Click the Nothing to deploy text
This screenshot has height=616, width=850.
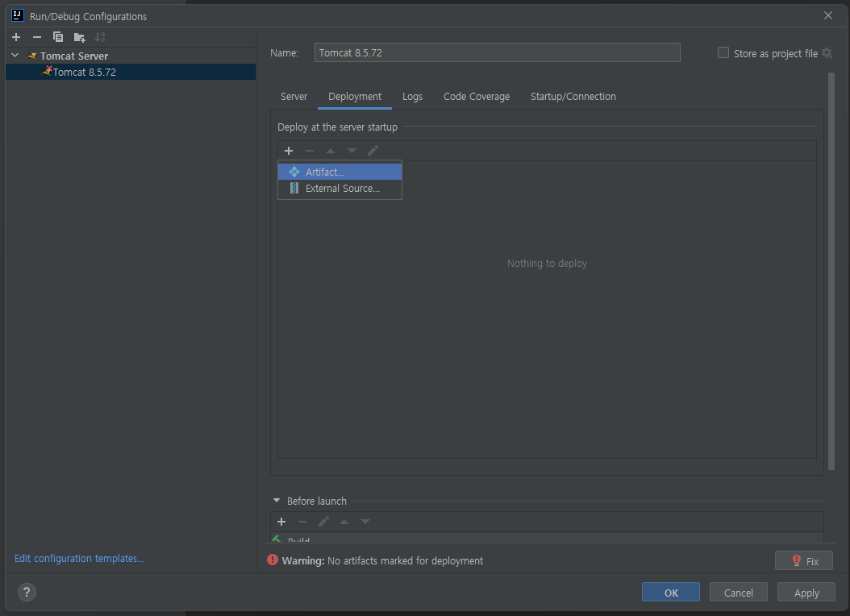click(547, 264)
